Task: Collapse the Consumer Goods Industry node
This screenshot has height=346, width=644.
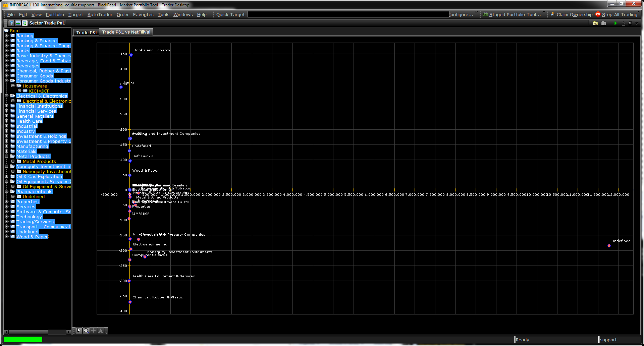Action: tap(6, 81)
